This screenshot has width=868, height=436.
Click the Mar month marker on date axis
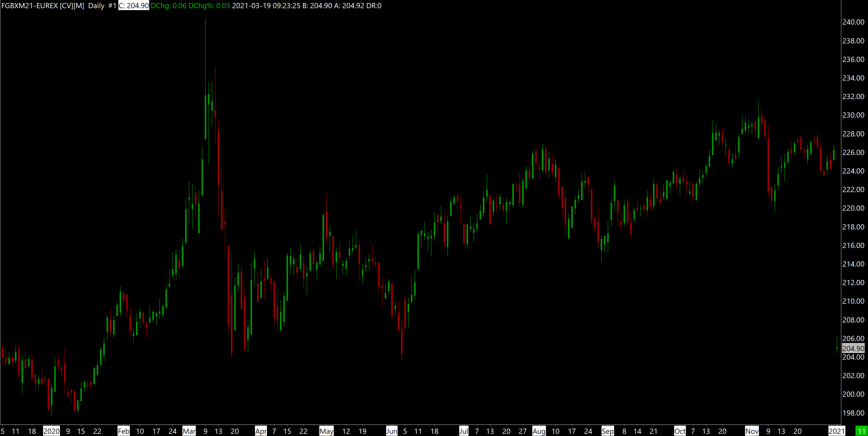tap(189, 431)
